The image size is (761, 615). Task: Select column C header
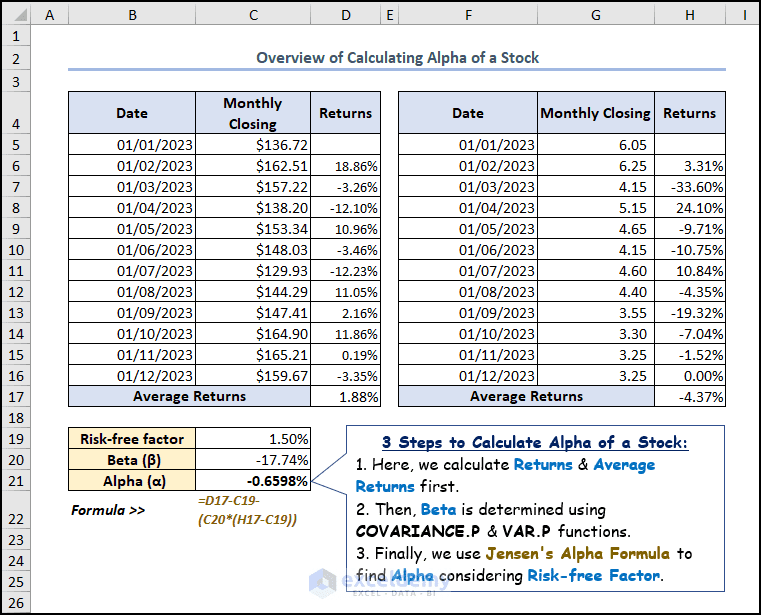(253, 15)
